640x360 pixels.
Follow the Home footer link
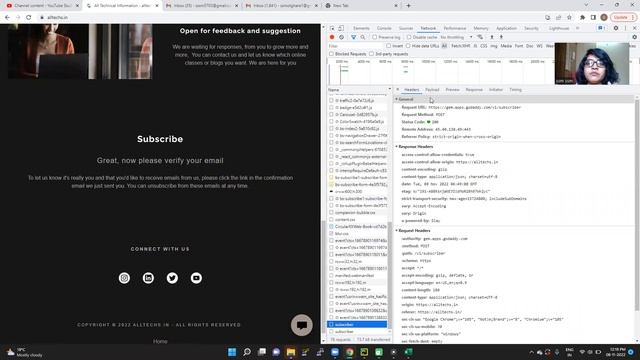point(160,341)
